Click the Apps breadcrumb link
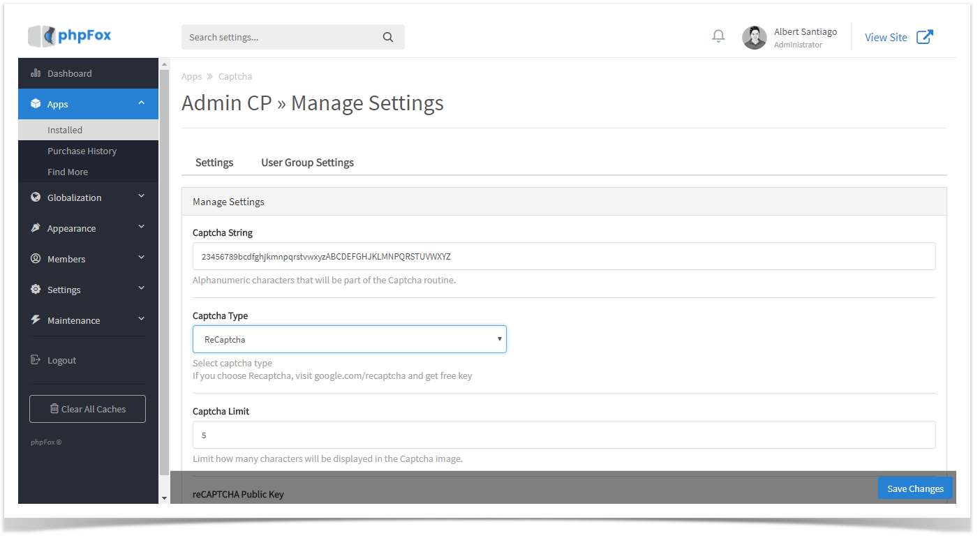The height and width of the screenshot is (538, 980). point(191,76)
